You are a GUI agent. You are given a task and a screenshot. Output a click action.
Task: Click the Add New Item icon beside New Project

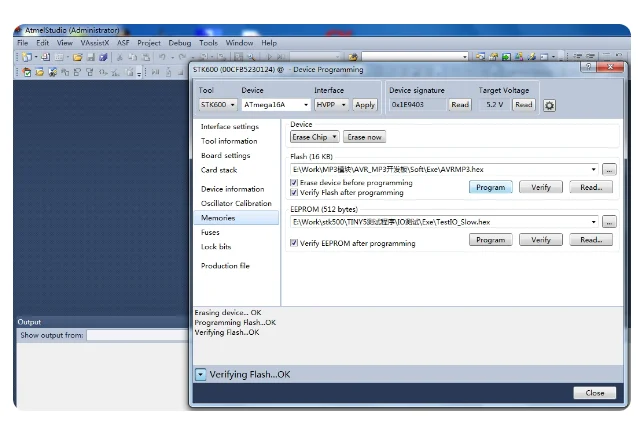45,57
